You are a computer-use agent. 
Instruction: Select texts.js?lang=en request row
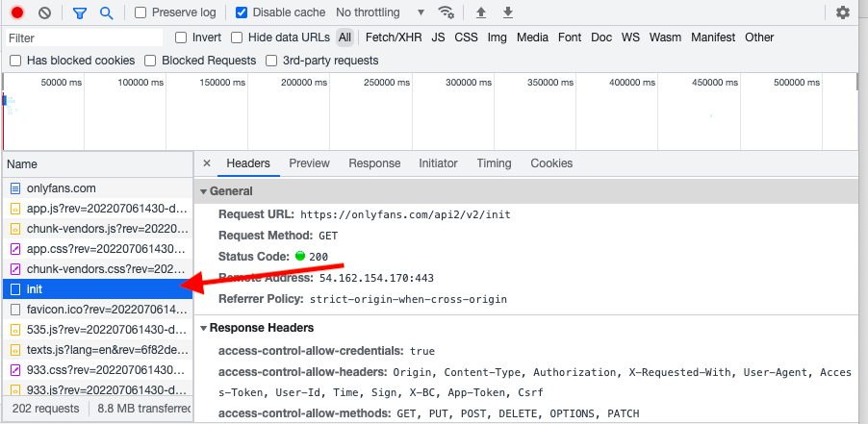pyautogui.click(x=98, y=350)
